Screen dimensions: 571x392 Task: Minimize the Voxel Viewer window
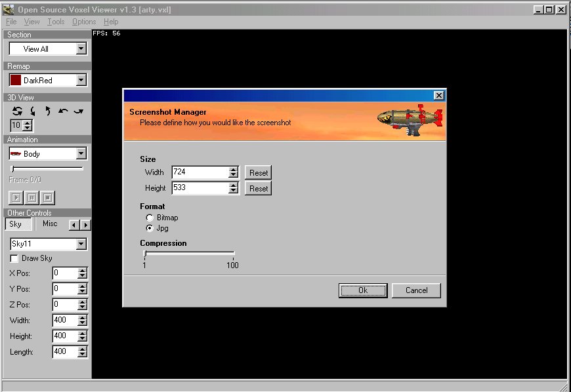point(539,10)
